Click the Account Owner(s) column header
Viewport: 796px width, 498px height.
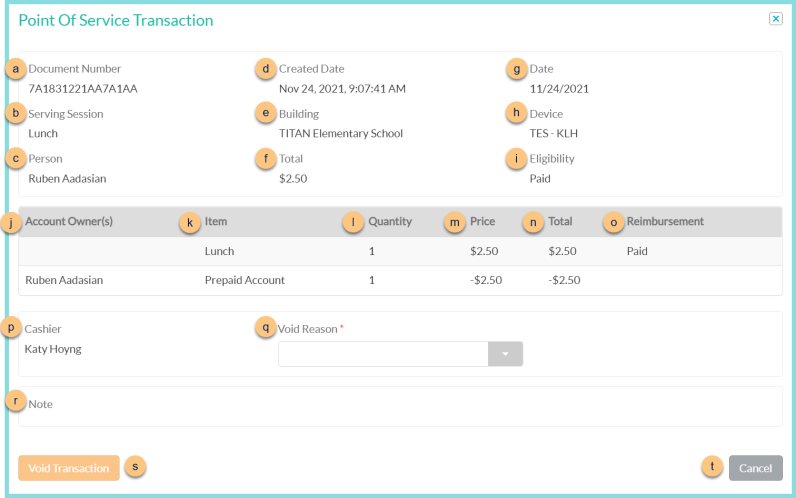(69, 221)
